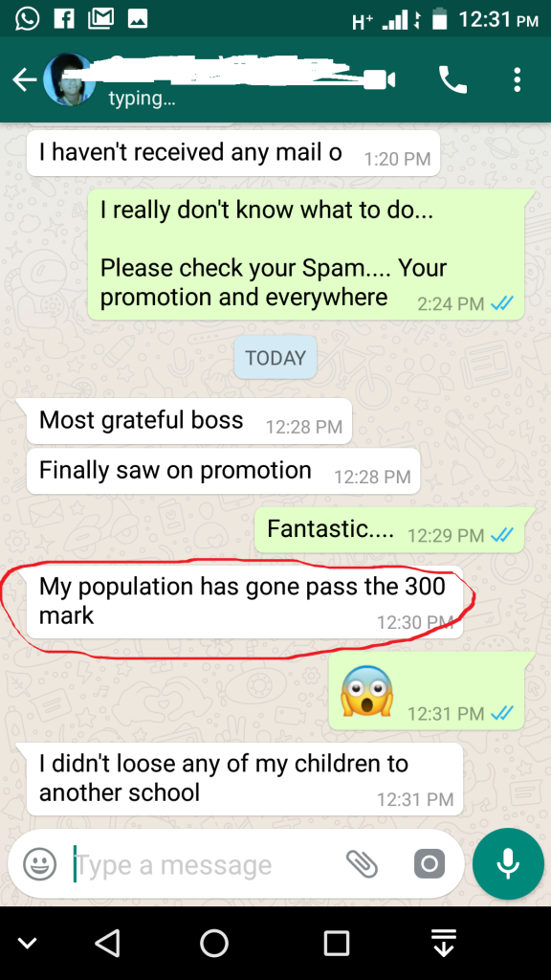Tap the Android home circle button
The height and width of the screenshot is (980, 551).
[213, 943]
